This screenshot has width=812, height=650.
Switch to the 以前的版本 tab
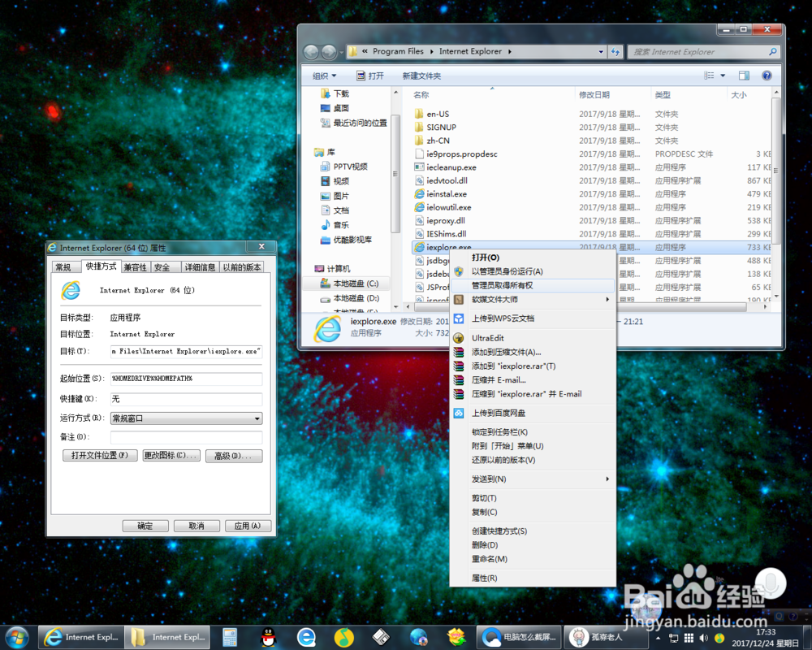click(x=242, y=267)
